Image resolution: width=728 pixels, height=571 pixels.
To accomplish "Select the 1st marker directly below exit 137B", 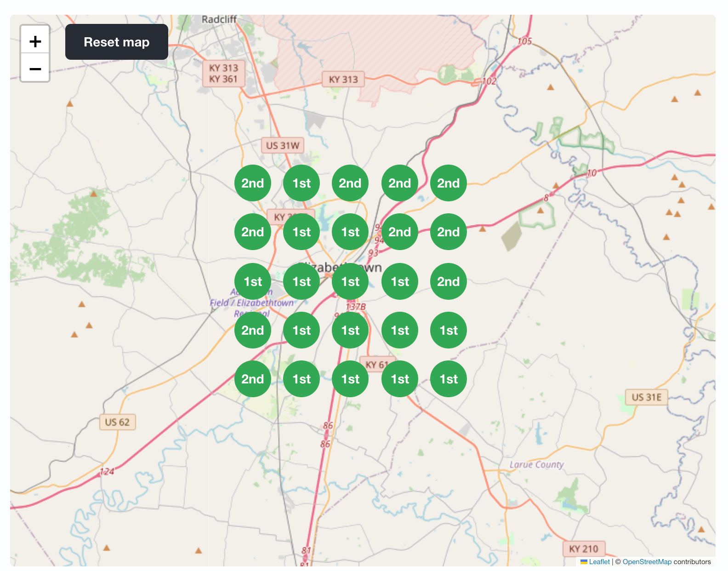I will coord(350,330).
